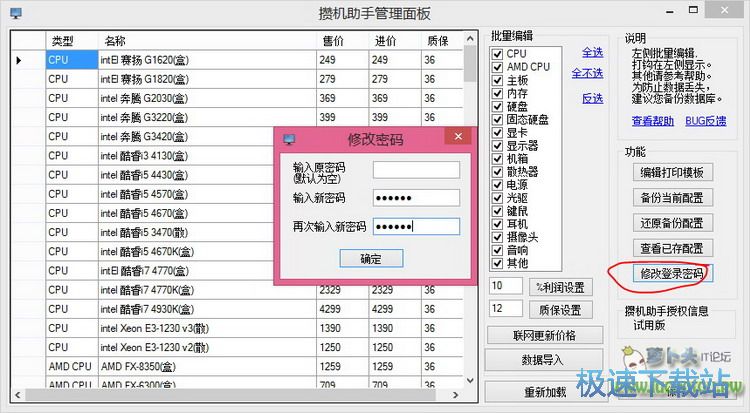Toggle the 显卡 checkbox
The height and width of the screenshot is (413, 750).
[x=497, y=132]
